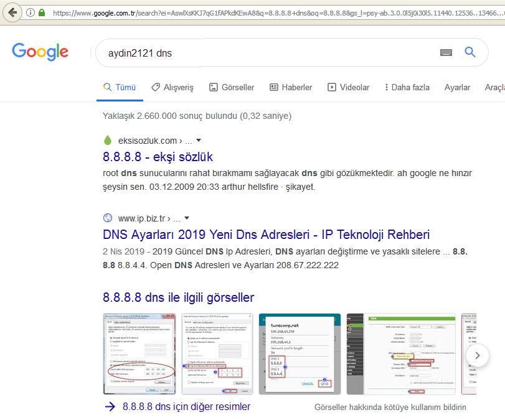Click the green padlock security icon
The height and width of the screenshot is (420, 505).
coord(42,12)
